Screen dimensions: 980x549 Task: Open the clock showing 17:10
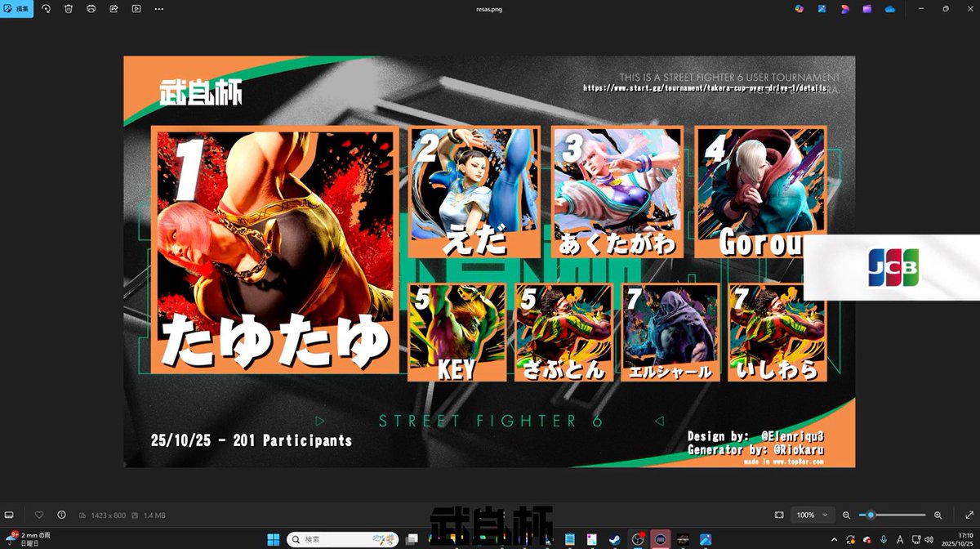(957, 539)
